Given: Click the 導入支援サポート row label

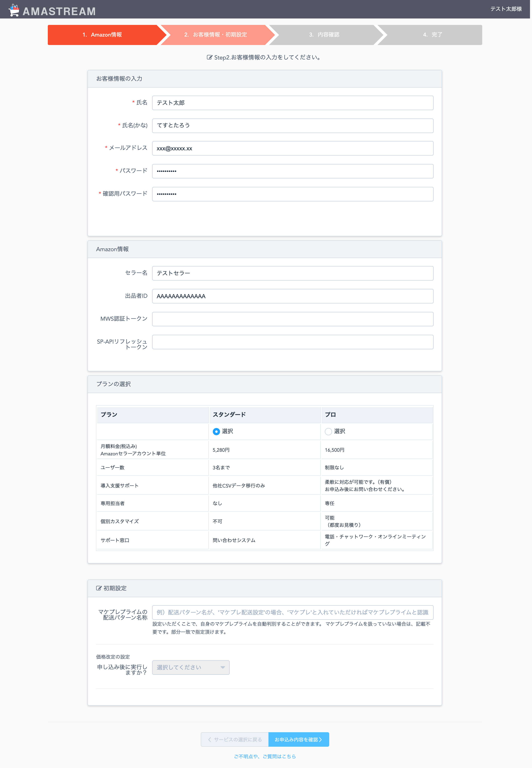Looking at the screenshot, I should (152, 485).
